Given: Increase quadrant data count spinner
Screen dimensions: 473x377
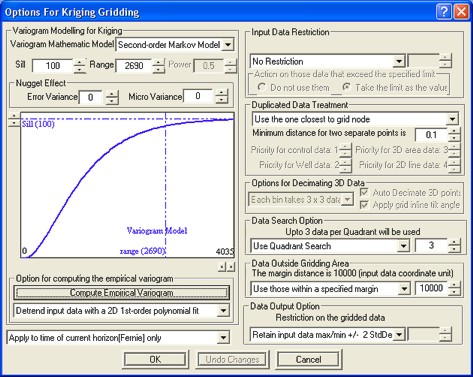Looking at the screenshot, I should (x=454, y=243).
